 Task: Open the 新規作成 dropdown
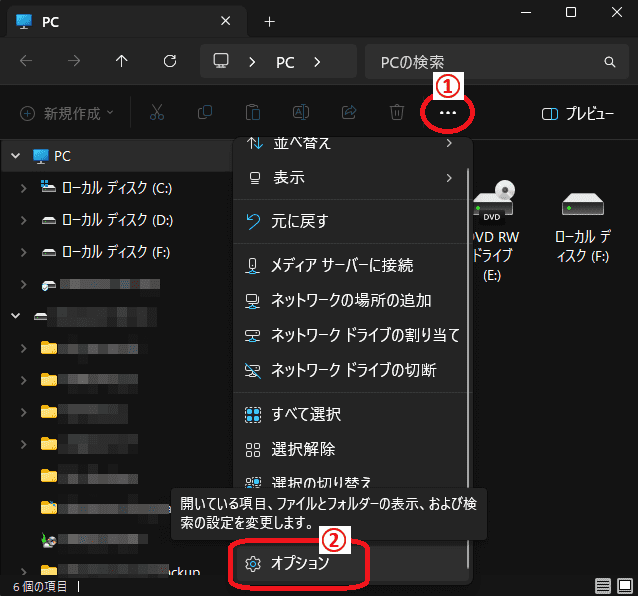(x=67, y=114)
